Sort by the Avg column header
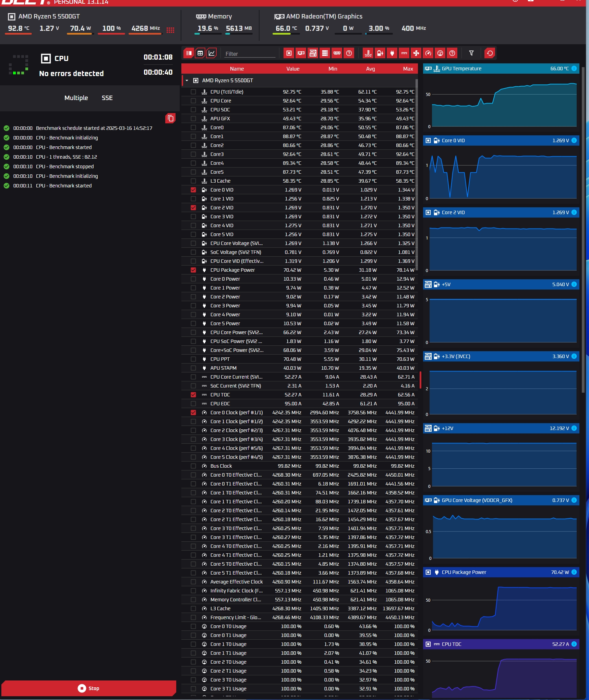This screenshot has width=589, height=700. [x=370, y=69]
